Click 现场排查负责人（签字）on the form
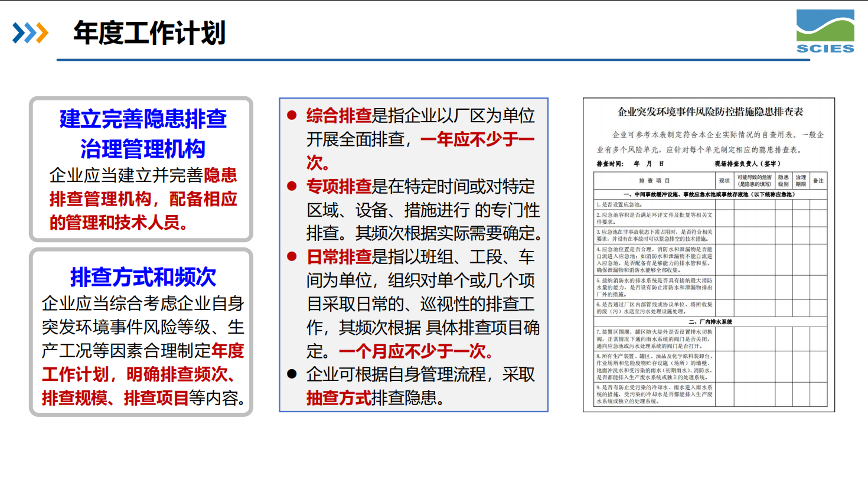This screenshot has width=868, height=489. (x=748, y=164)
